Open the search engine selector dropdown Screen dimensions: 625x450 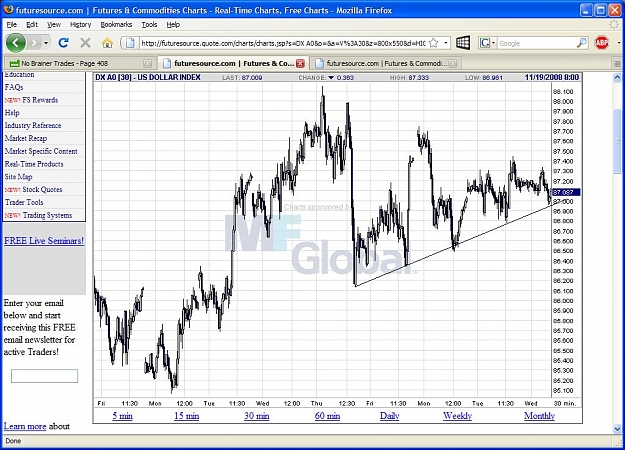click(x=487, y=43)
